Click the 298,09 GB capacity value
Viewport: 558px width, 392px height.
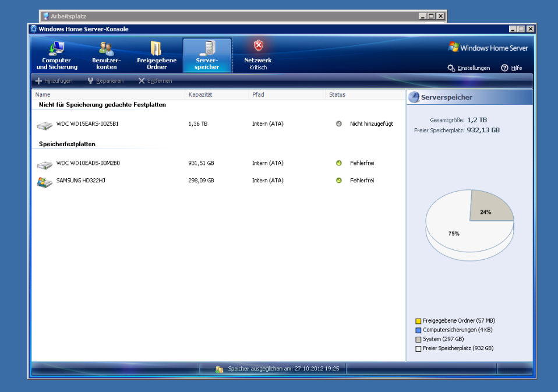(x=201, y=181)
